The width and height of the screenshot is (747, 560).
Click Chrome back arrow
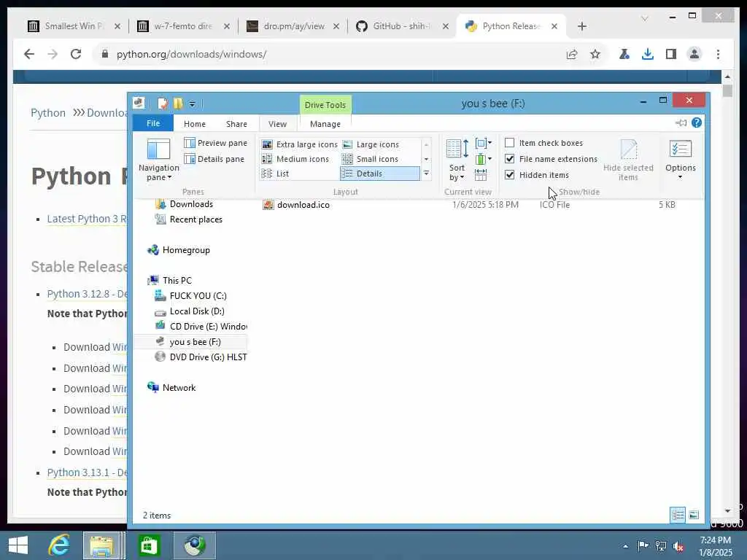tap(29, 54)
